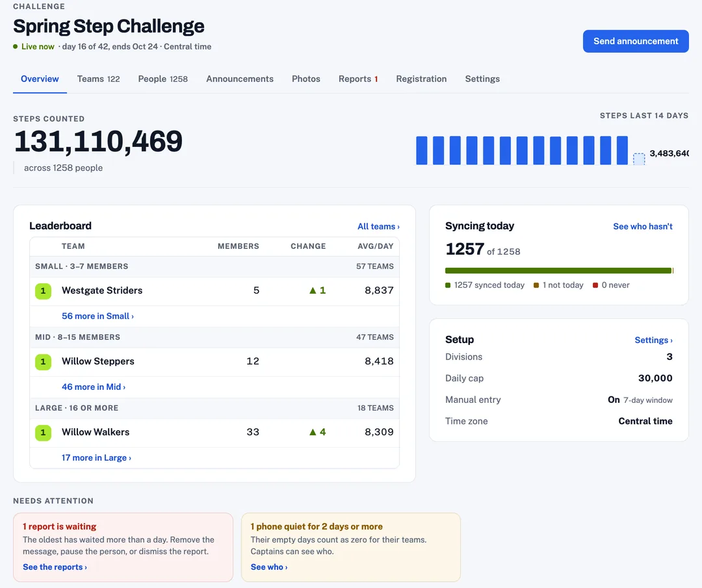Open Willow Walkers team row
Image resolution: width=702 pixels, height=588 pixels.
coord(214,432)
